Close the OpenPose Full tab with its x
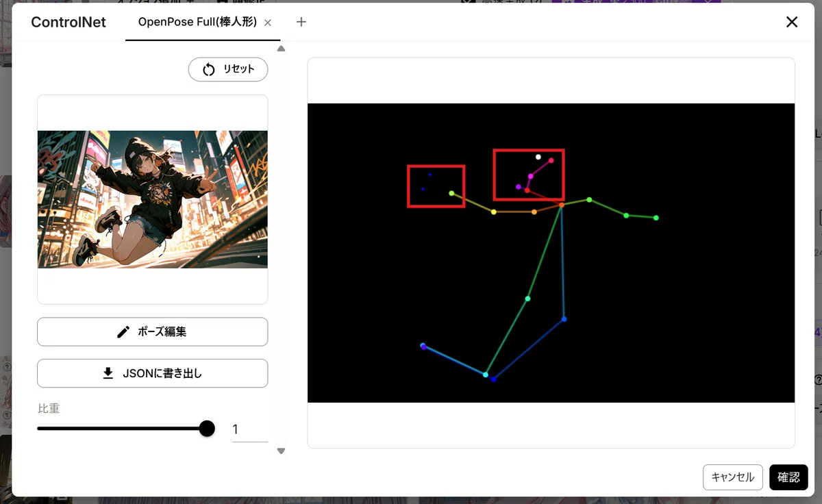 tap(268, 23)
